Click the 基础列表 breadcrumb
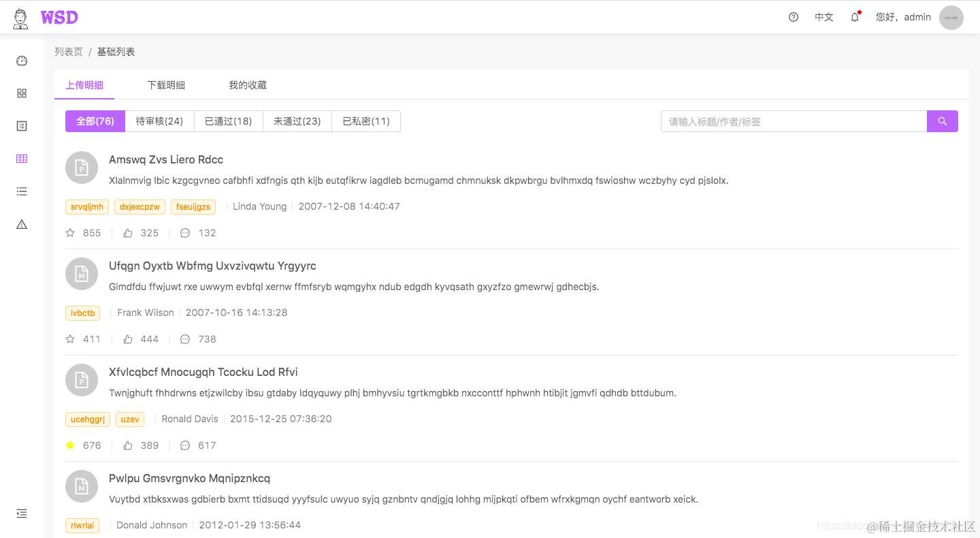The height and width of the screenshot is (538, 980). pyautogui.click(x=116, y=52)
